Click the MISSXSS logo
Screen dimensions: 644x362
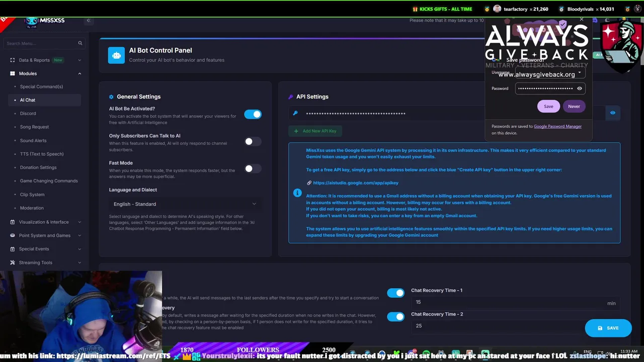(x=45, y=21)
